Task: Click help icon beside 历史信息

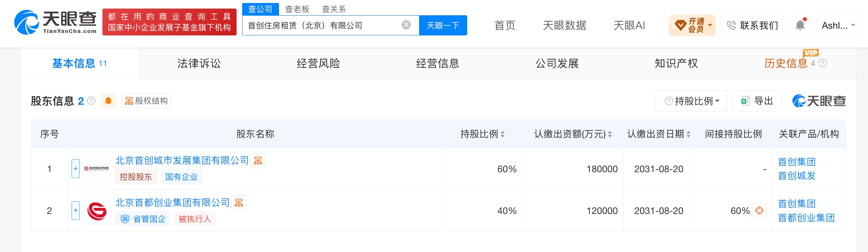Action: 823,63
